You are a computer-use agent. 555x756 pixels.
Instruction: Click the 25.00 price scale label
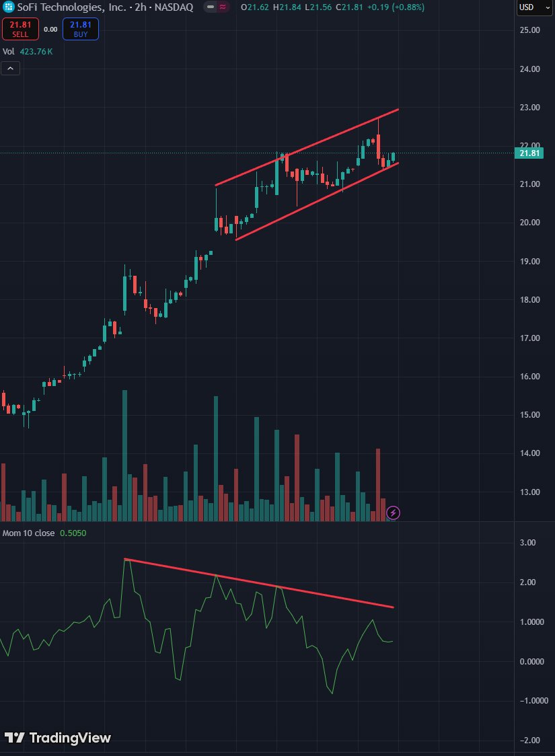[x=529, y=30]
